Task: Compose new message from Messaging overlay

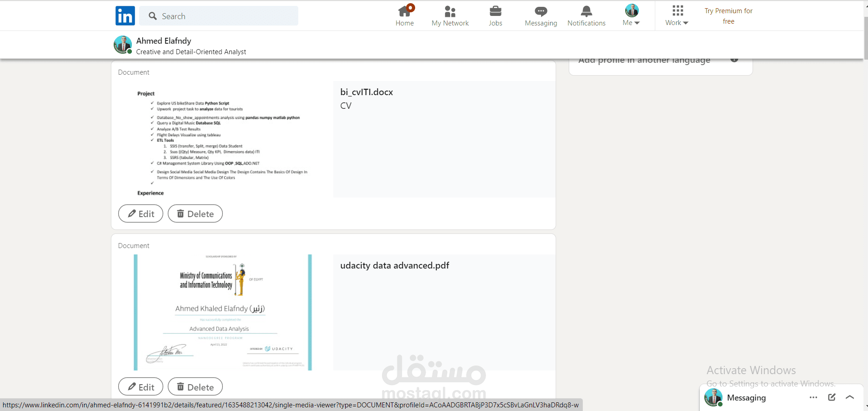Action: [x=832, y=397]
